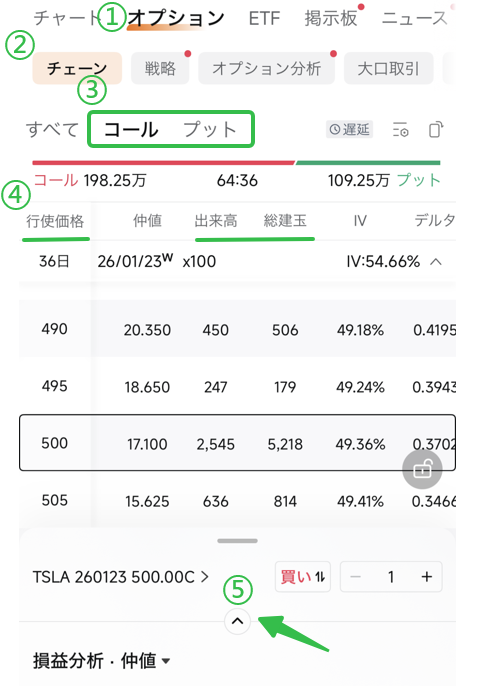This screenshot has height=686, width=499.
Task: Open the 掲示板 tab
Action: click(331, 19)
